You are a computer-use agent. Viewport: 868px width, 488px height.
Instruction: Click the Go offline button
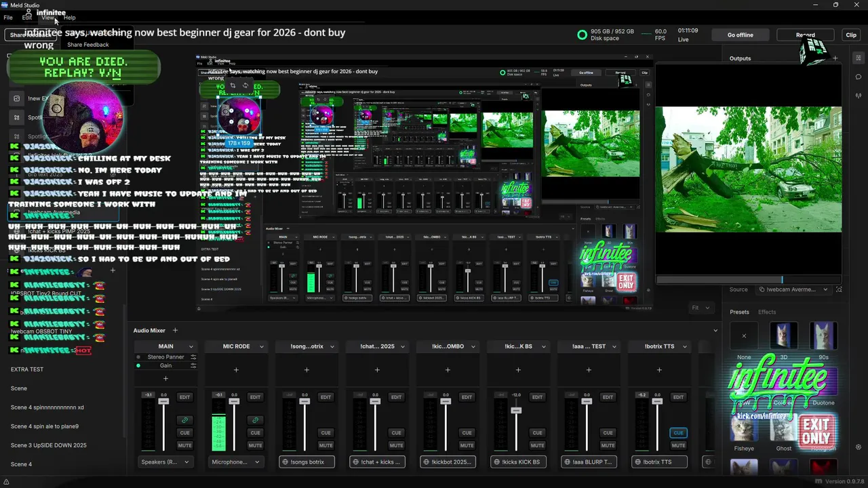pyautogui.click(x=741, y=35)
